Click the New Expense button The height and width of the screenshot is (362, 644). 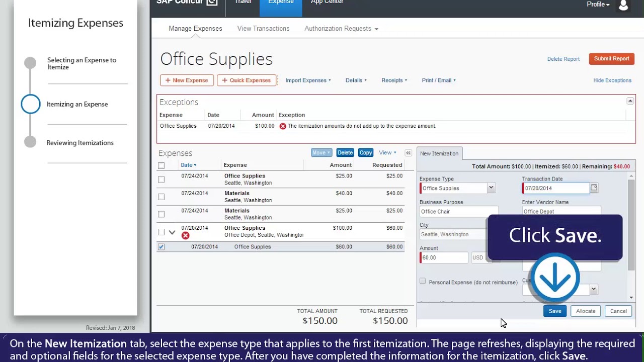[187, 80]
